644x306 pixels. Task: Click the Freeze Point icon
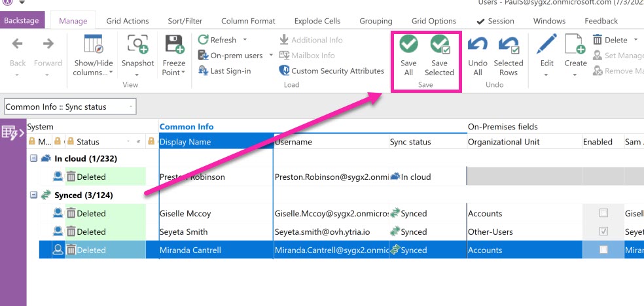(x=174, y=45)
